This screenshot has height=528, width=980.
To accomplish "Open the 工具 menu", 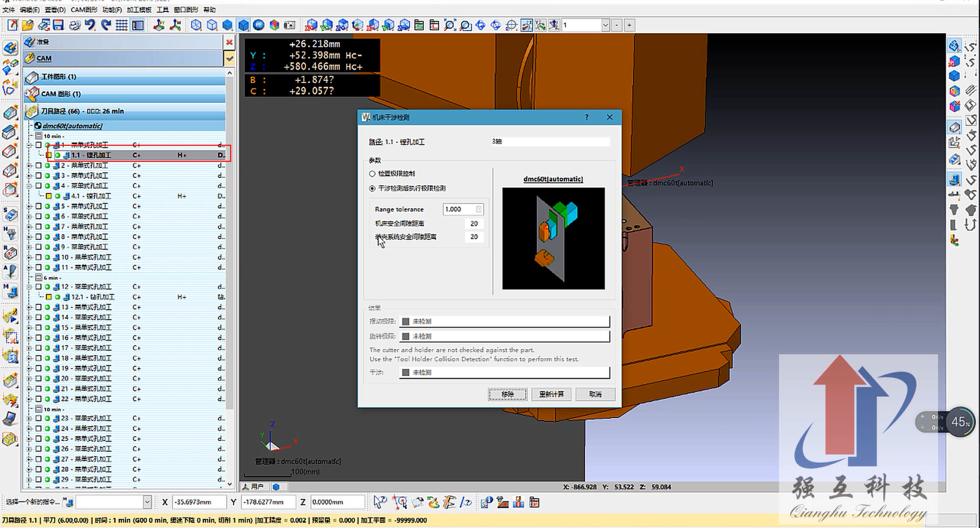I will pyautogui.click(x=163, y=10).
